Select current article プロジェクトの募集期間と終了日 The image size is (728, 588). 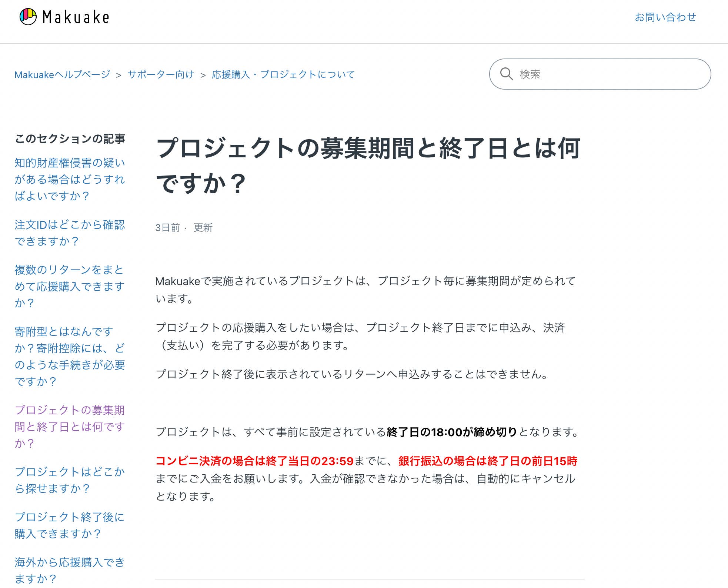(x=70, y=427)
